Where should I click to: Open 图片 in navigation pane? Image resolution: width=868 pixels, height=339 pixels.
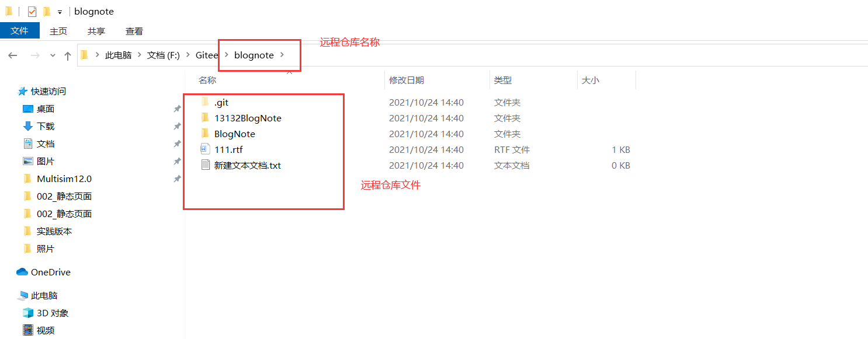pos(46,161)
